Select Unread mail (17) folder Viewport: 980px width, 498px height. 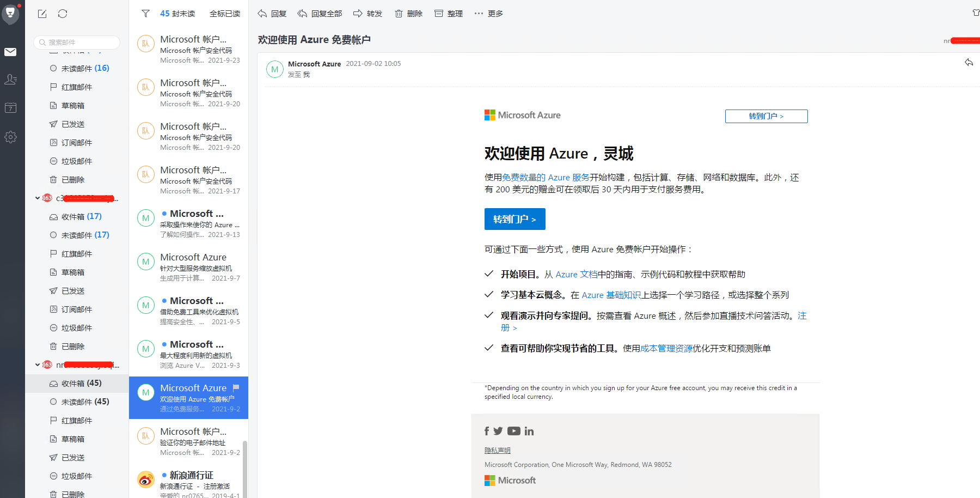77,235
